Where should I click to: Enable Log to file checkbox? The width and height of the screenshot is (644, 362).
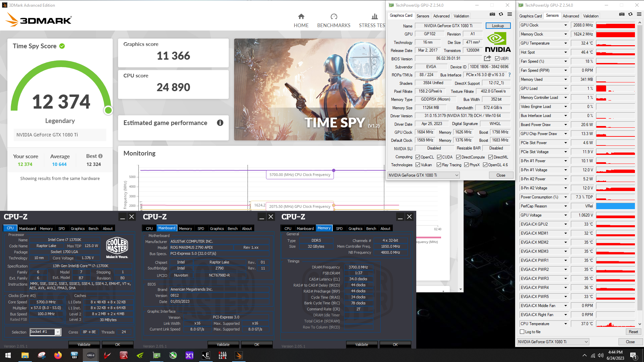point(522,332)
